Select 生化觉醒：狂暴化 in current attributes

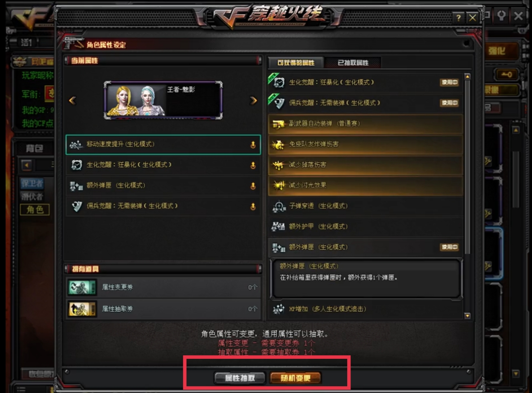163,165
